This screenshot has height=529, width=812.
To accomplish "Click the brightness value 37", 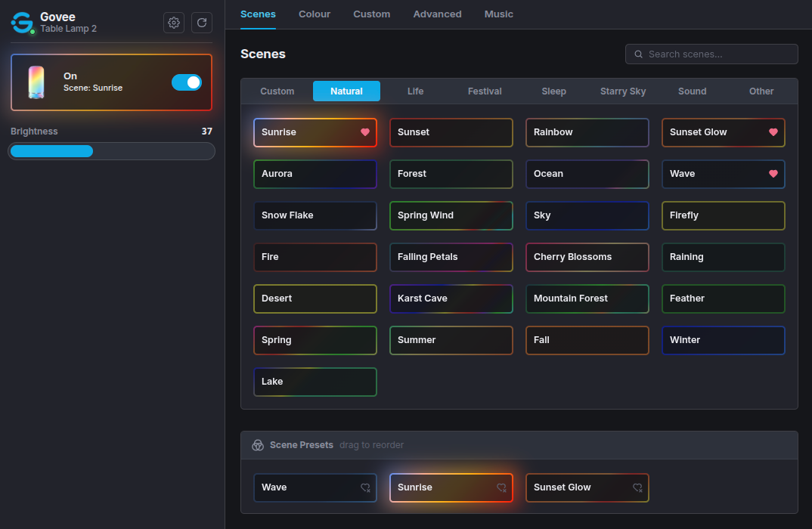I will (206, 131).
